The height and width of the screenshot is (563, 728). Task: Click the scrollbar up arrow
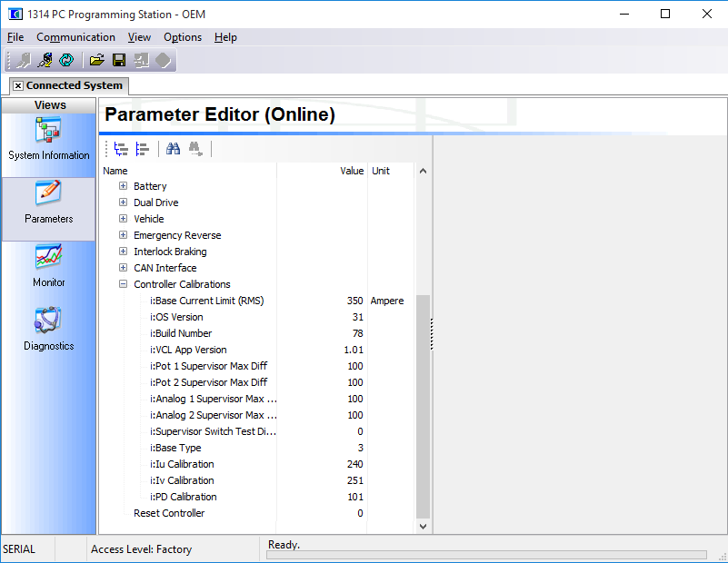tap(423, 171)
